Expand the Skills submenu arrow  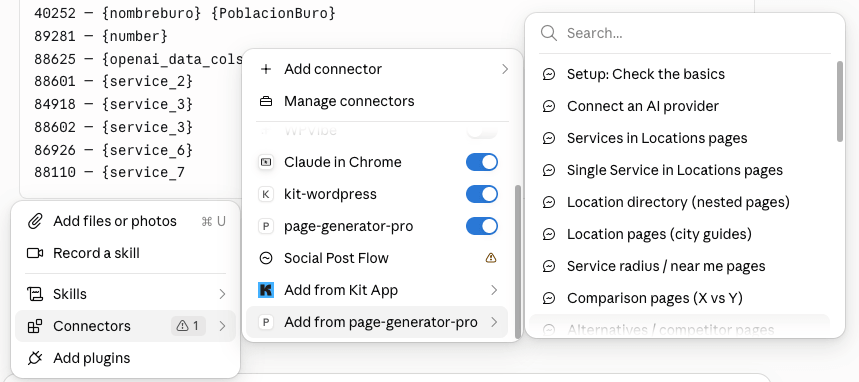pos(222,294)
